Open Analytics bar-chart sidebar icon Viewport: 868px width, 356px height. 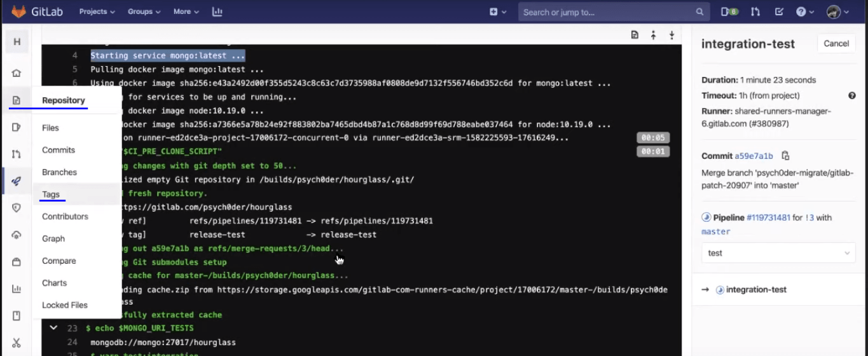point(17,289)
